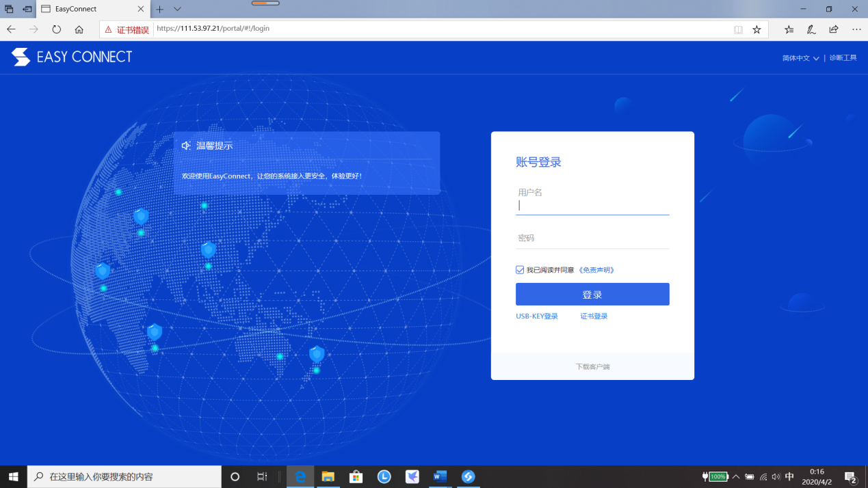868x488 pixels.
Task: Click the address bar URL
Action: tap(213, 29)
